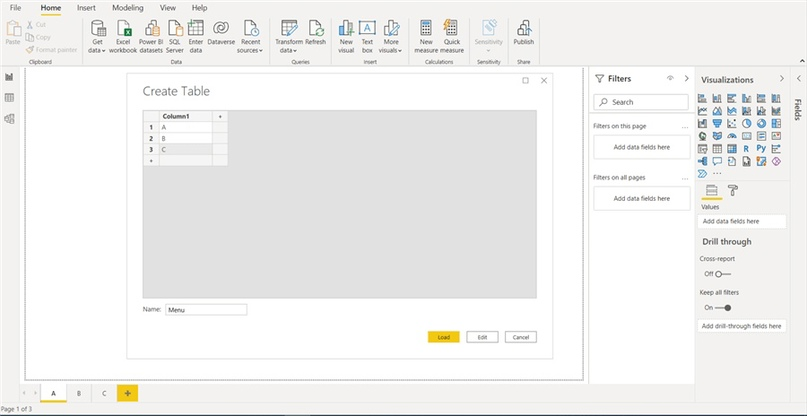Viewport: 807px width, 416px height.
Task: Pick the gauge visual
Action: pos(732,136)
